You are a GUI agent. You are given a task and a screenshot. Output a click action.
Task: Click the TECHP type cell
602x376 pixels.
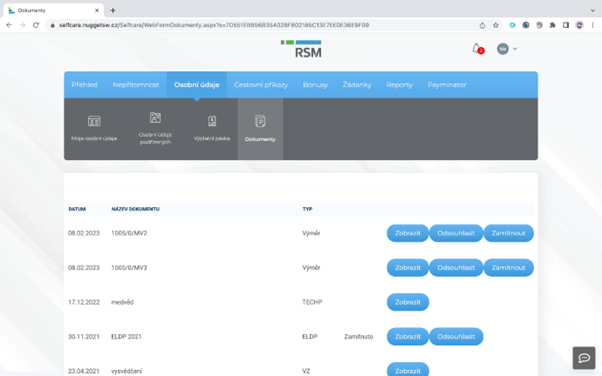coord(312,302)
